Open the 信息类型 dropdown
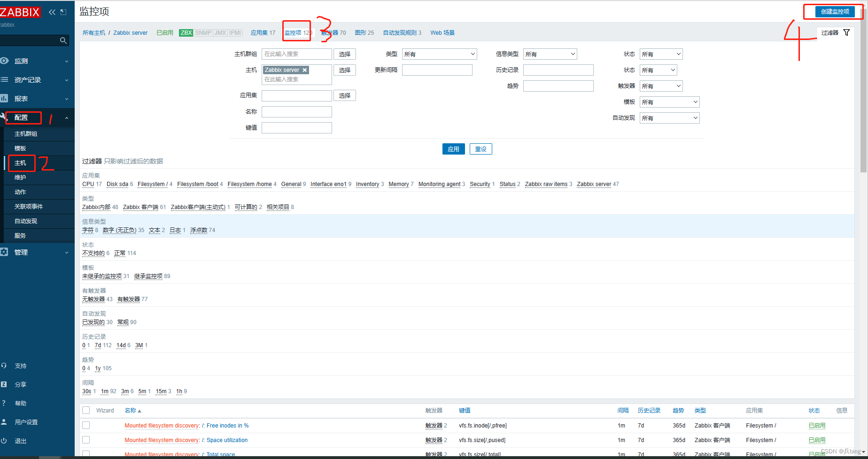This screenshot has width=868, height=459. click(x=550, y=54)
